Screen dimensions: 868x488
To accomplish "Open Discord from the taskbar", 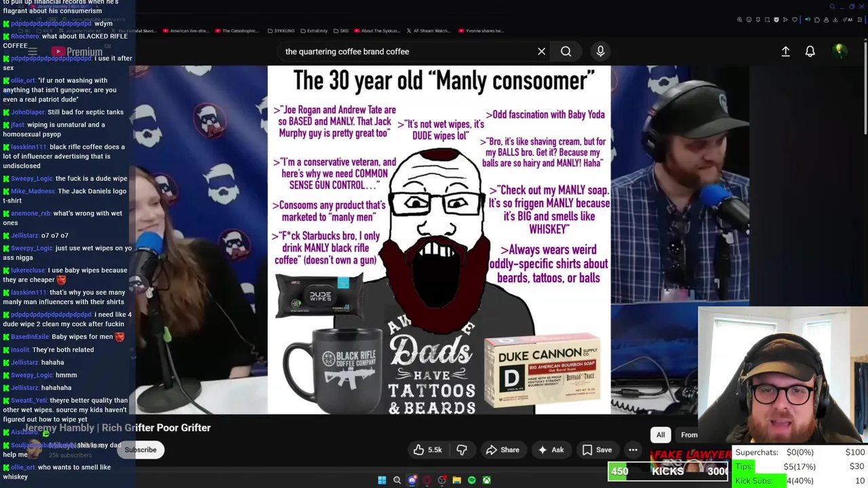I will (412, 480).
